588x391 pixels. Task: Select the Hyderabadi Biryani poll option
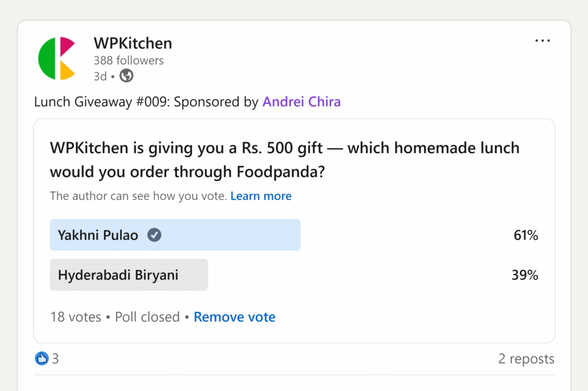point(129,275)
